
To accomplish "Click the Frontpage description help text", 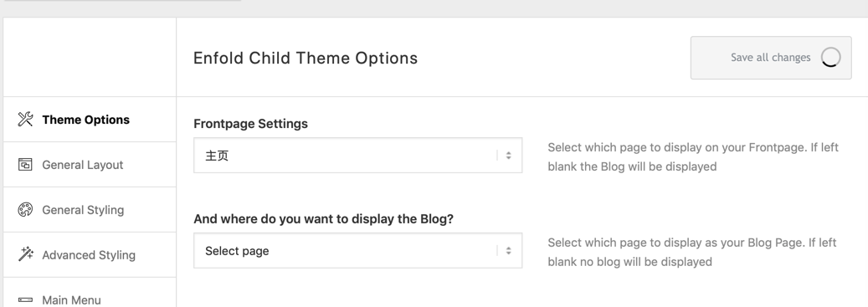I will [x=693, y=156].
